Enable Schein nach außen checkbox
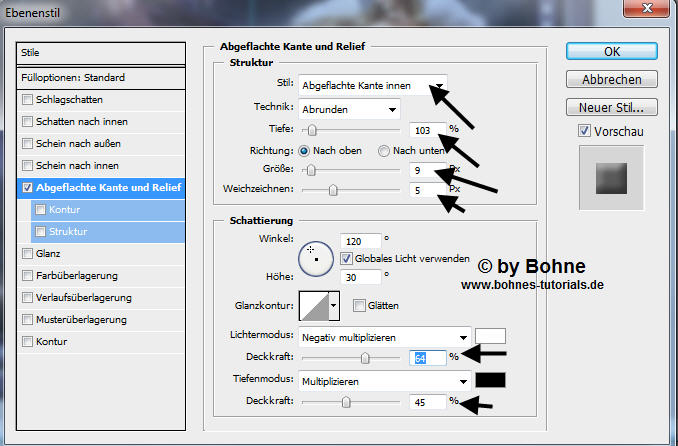This screenshot has height=446, width=678. (x=27, y=143)
